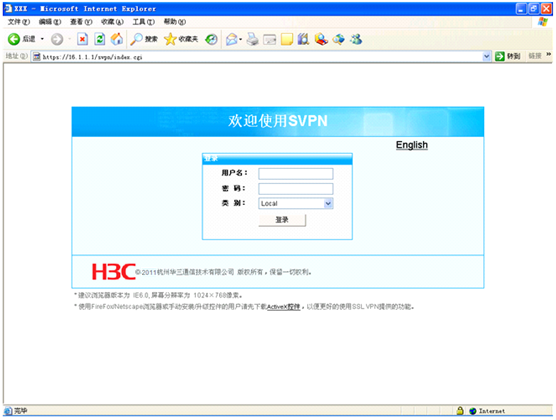Click the Forward arrow icon
The width and height of the screenshot is (556, 420).
57,39
